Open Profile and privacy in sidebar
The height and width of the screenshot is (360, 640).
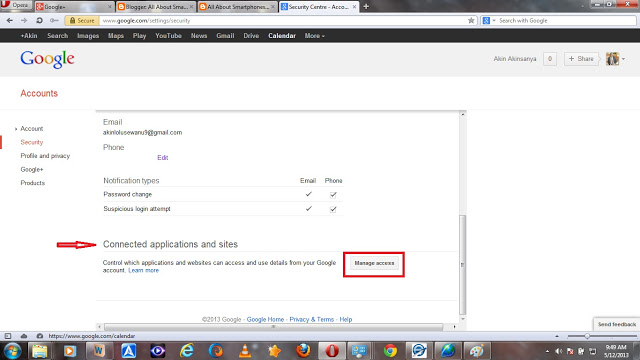[x=45, y=156]
